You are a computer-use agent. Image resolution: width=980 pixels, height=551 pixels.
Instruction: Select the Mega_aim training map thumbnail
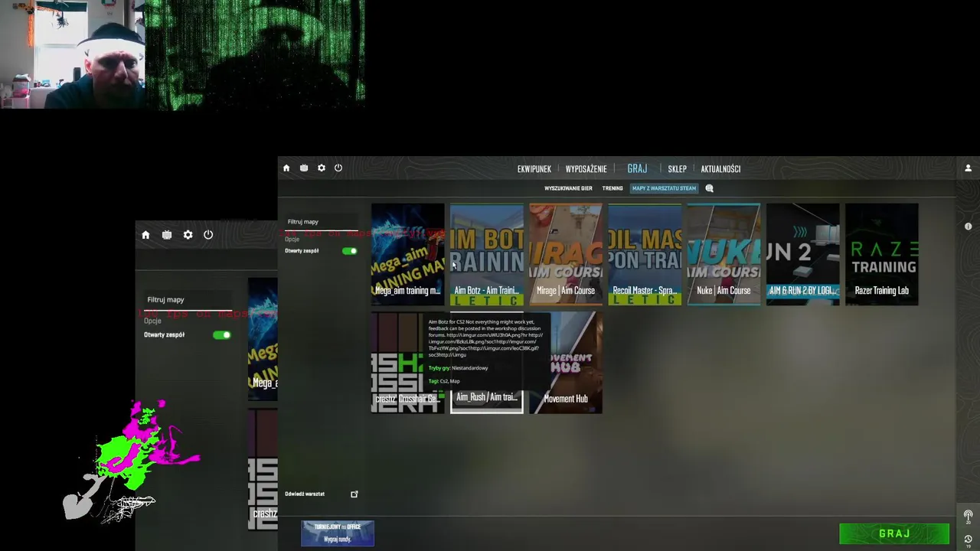408,254
